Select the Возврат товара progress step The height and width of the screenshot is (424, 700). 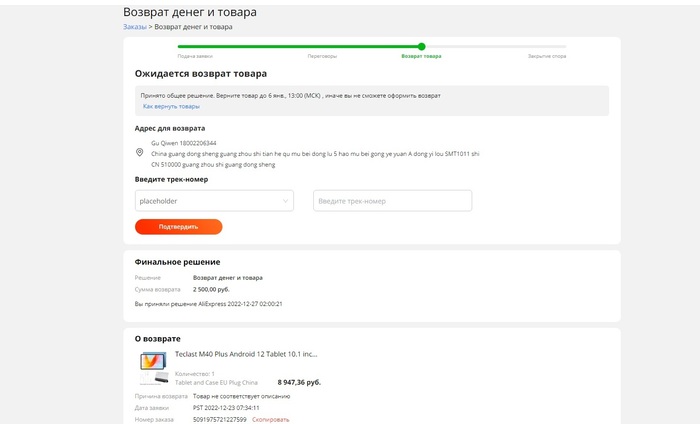click(x=421, y=56)
